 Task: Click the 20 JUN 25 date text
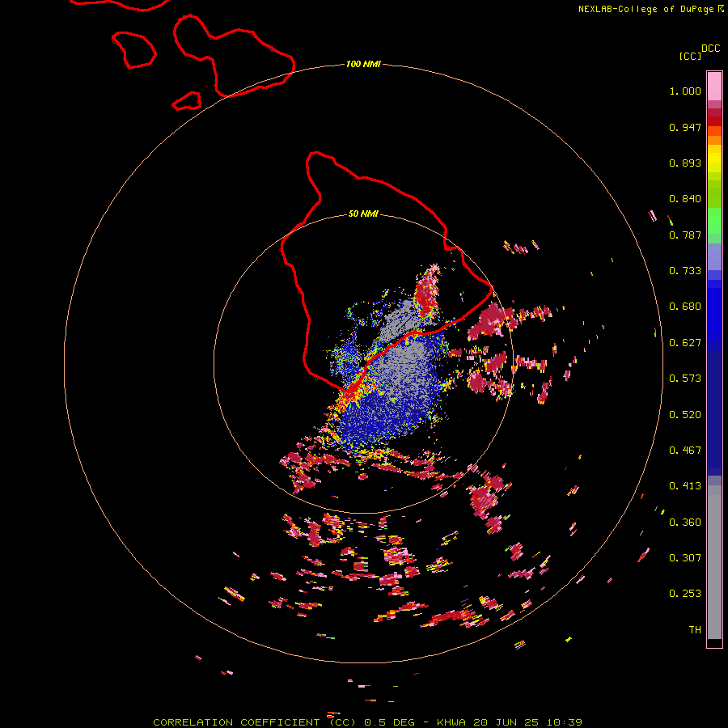coord(506,722)
